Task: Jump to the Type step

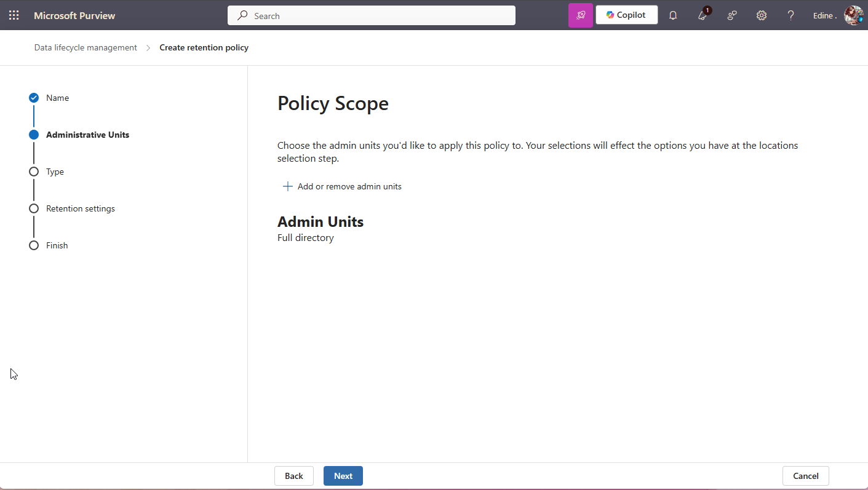Action: [55, 172]
